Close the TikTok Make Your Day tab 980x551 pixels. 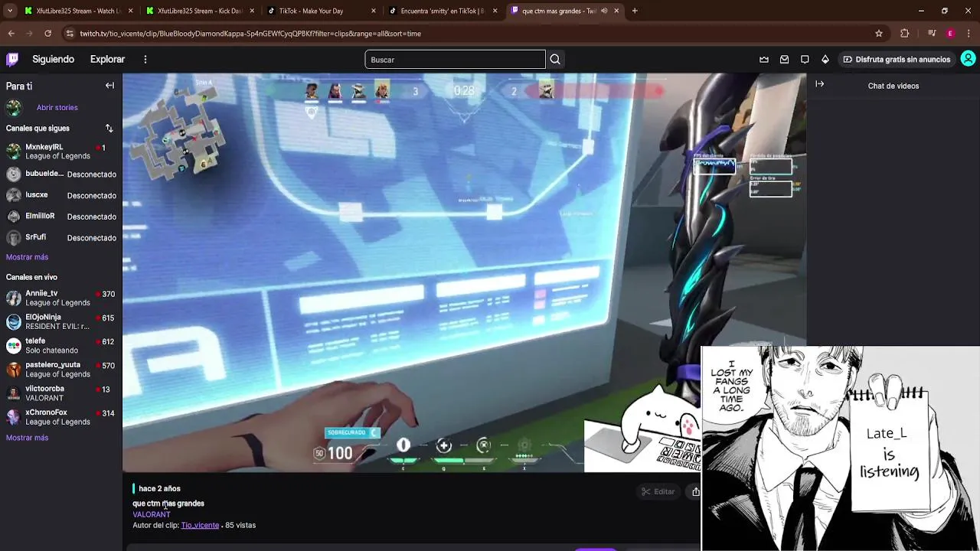tap(374, 11)
